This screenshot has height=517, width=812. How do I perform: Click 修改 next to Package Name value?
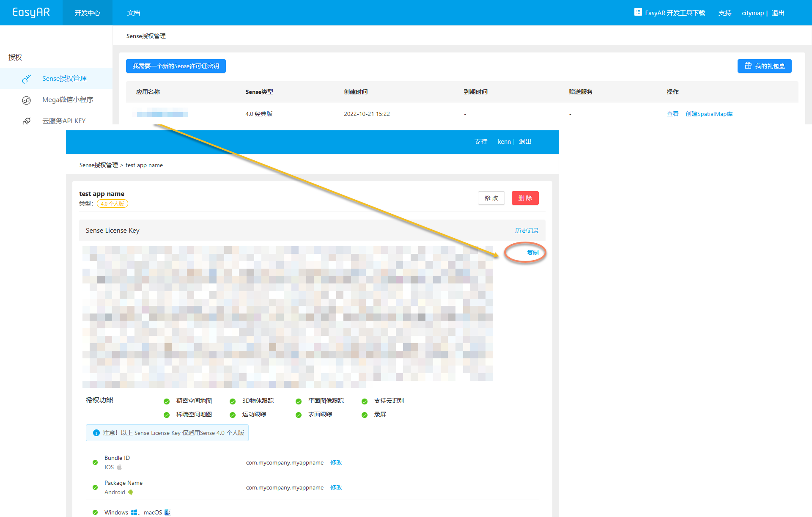[x=336, y=487]
